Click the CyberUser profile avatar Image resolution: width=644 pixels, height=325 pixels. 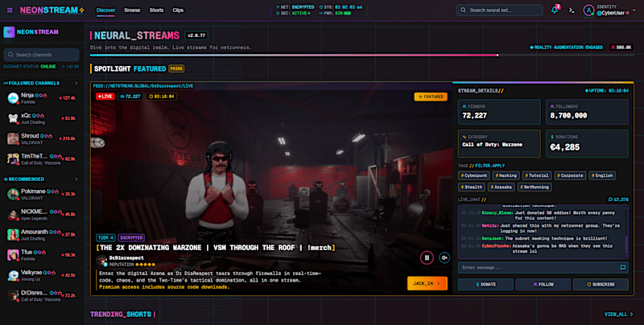[588, 10]
